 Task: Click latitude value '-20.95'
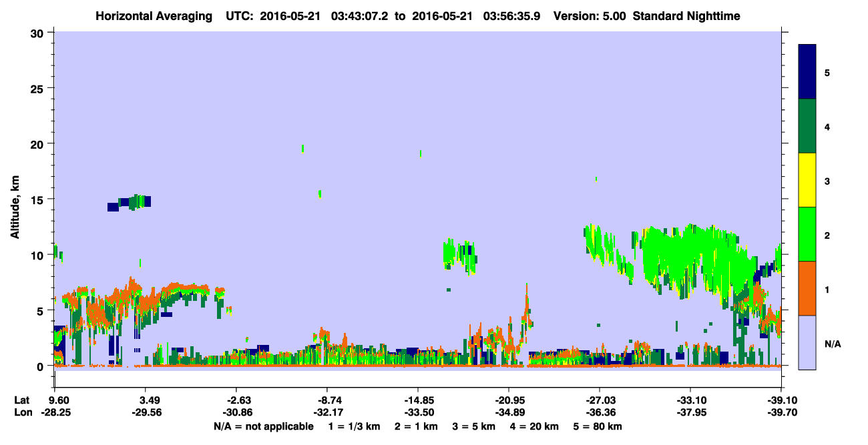509,400
